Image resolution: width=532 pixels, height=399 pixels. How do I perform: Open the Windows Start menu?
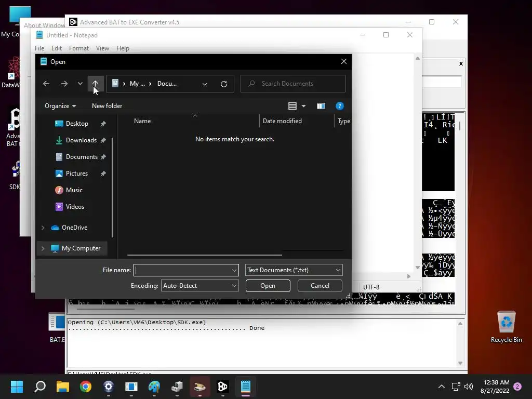[17, 387]
